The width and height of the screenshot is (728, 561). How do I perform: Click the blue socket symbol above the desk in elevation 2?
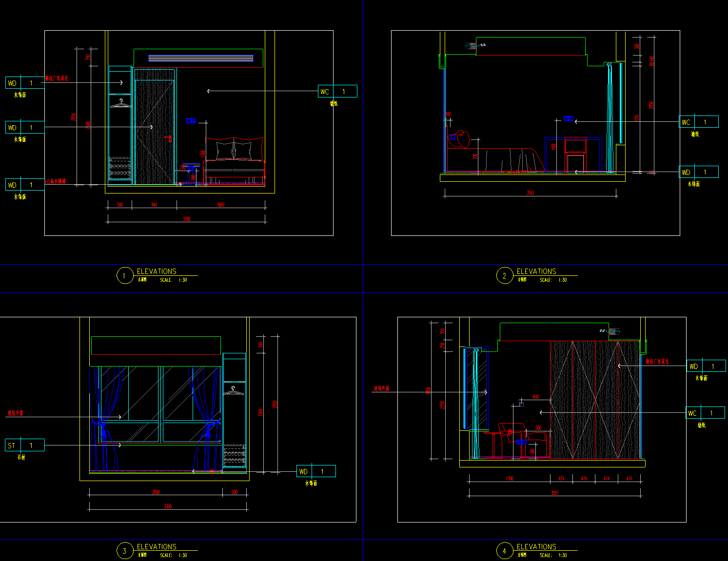(x=568, y=118)
